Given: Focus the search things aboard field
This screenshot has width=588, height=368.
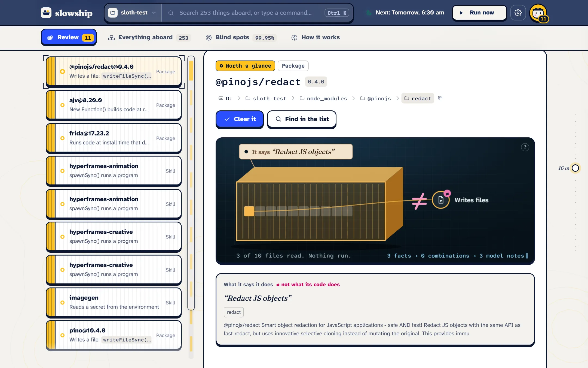Looking at the screenshot, I should pyautogui.click(x=257, y=13).
